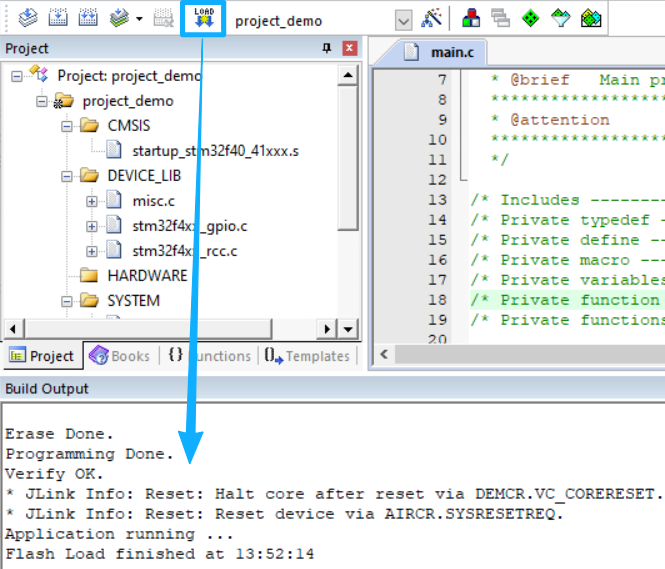Click "Programming Done." in Build Output
The image size is (665, 569).
pos(89,454)
